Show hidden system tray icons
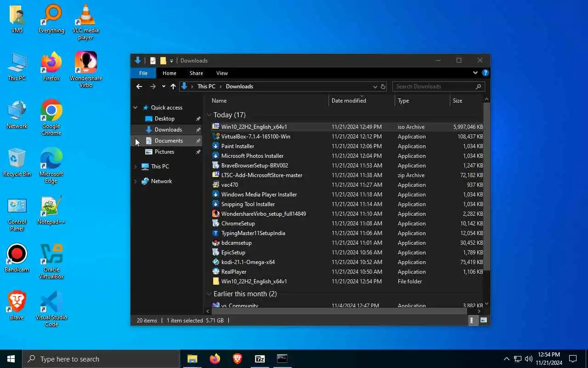This screenshot has height=368, width=588. (506, 359)
